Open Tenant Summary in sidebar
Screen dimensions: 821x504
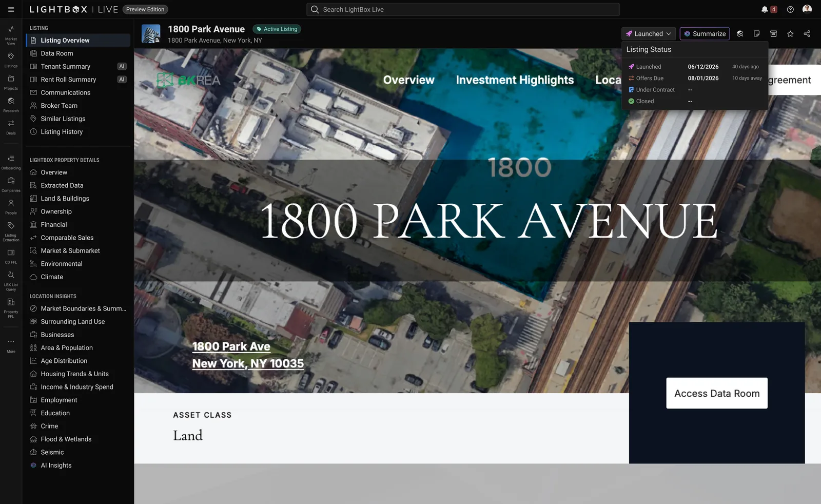(78, 66)
